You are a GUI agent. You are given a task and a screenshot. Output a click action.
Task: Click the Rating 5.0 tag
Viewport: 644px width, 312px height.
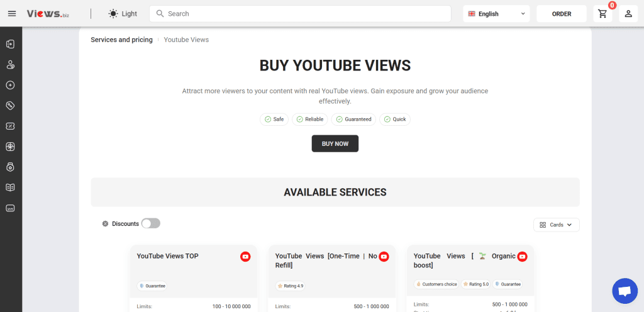click(475, 284)
